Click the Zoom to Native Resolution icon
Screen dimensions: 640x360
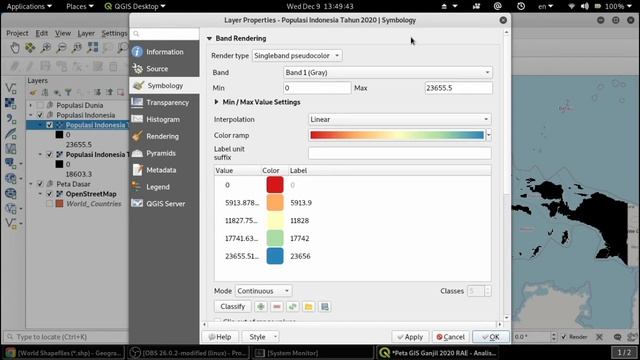pos(77,48)
